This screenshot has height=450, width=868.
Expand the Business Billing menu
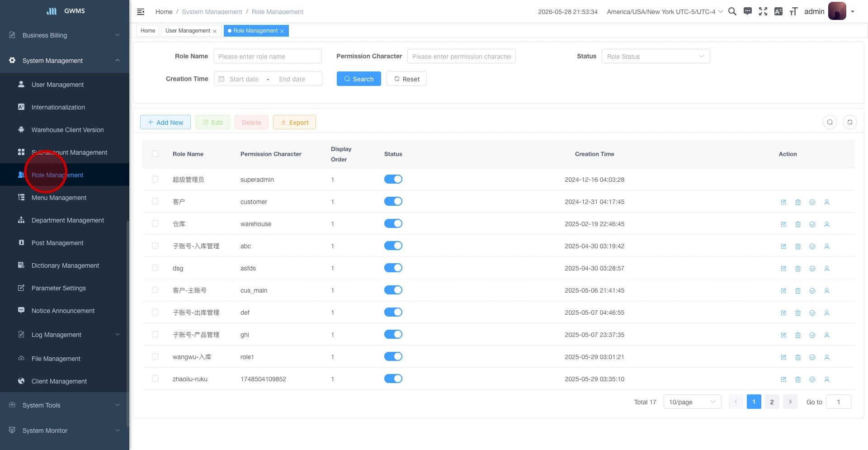[x=65, y=35]
